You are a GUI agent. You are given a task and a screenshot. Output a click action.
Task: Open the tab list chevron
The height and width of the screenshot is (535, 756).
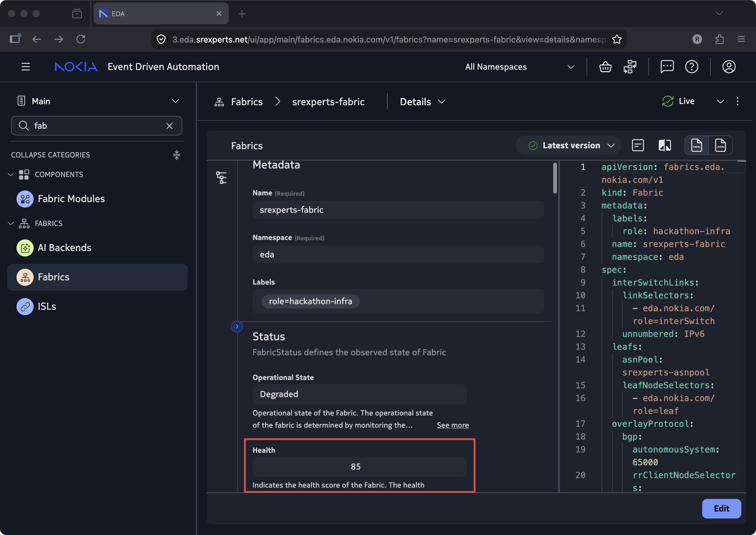[719, 13]
